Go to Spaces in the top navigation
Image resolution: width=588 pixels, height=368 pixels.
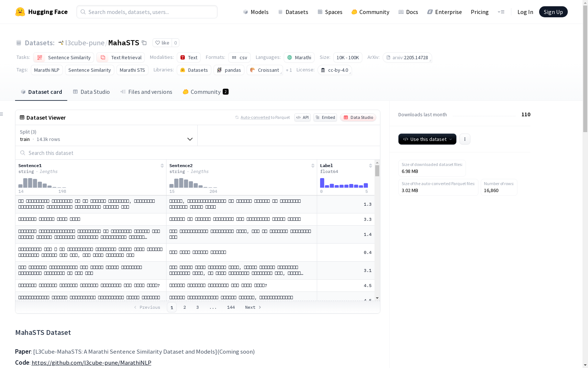(x=330, y=12)
